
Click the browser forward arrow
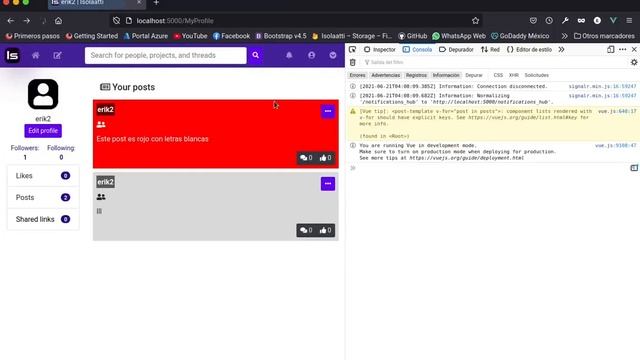click(x=27, y=20)
